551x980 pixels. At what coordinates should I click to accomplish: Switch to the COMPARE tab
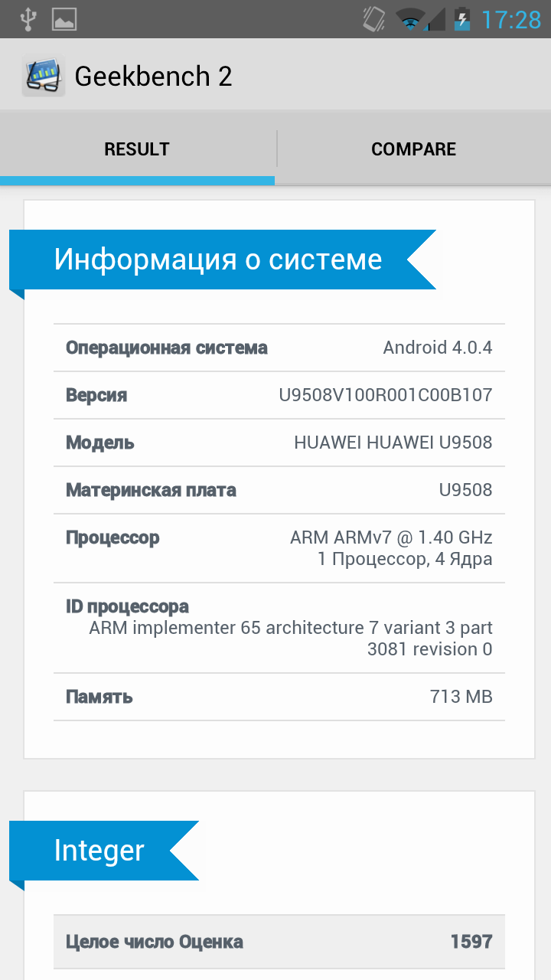pos(413,149)
